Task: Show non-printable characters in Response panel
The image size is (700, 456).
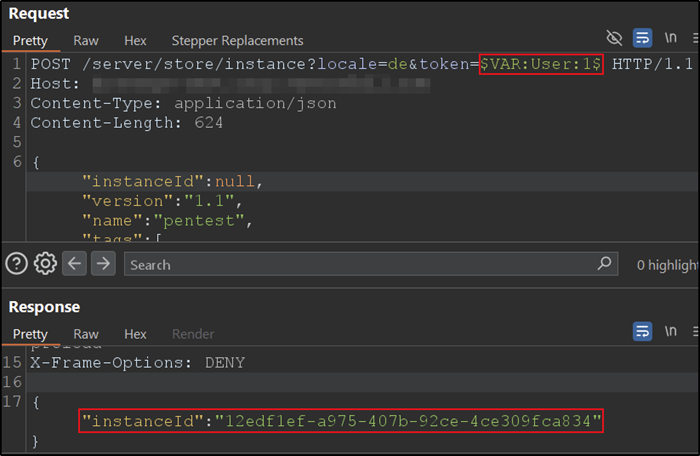Action: click(x=671, y=330)
